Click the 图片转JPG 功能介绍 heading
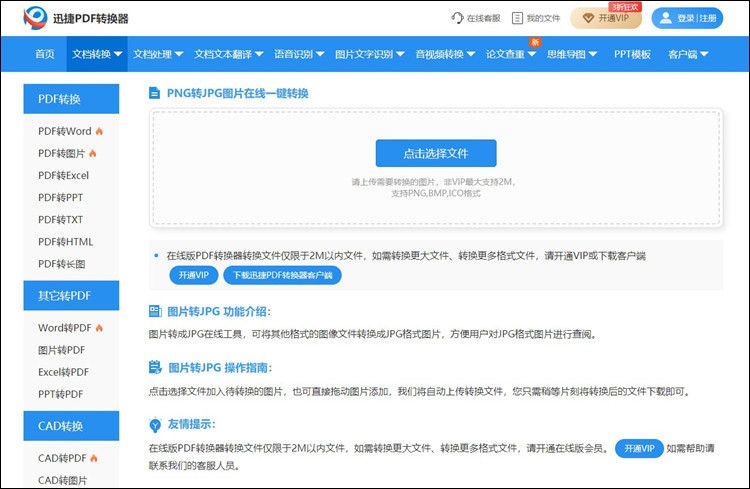Image resolution: width=750 pixels, height=489 pixels. 219,311
